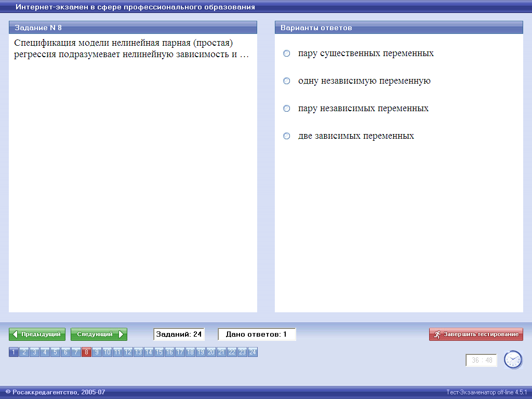
Task: Jump to question 9
Action: click(x=97, y=352)
